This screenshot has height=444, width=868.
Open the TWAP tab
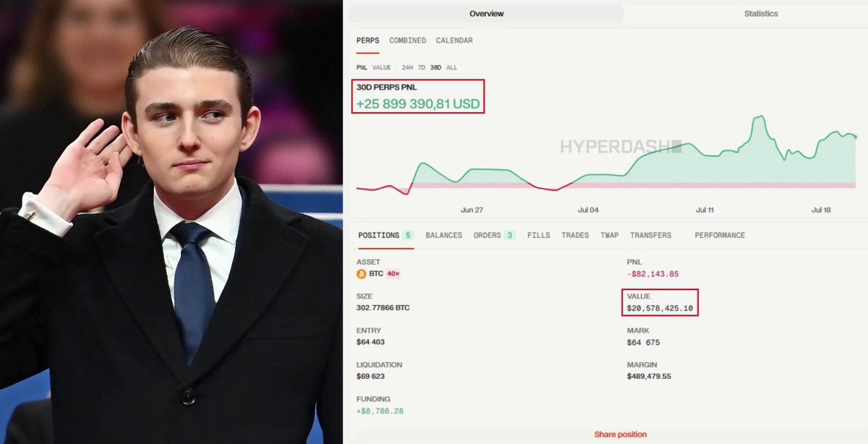tap(609, 235)
